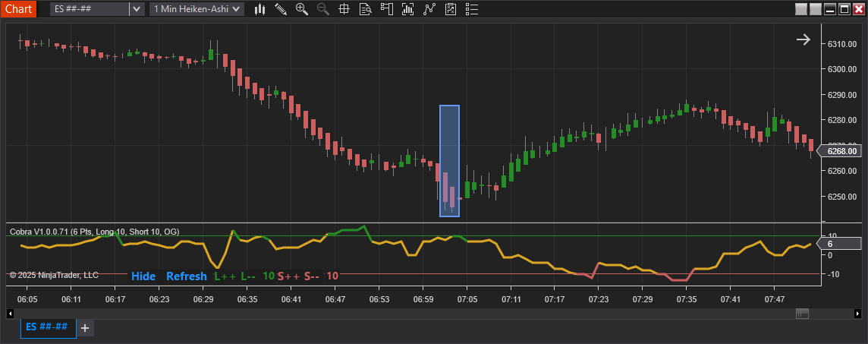This screenshot has height=344, width=868.
Task: Select the ES ##-## chart tab
Action: [x=47, y=327]
